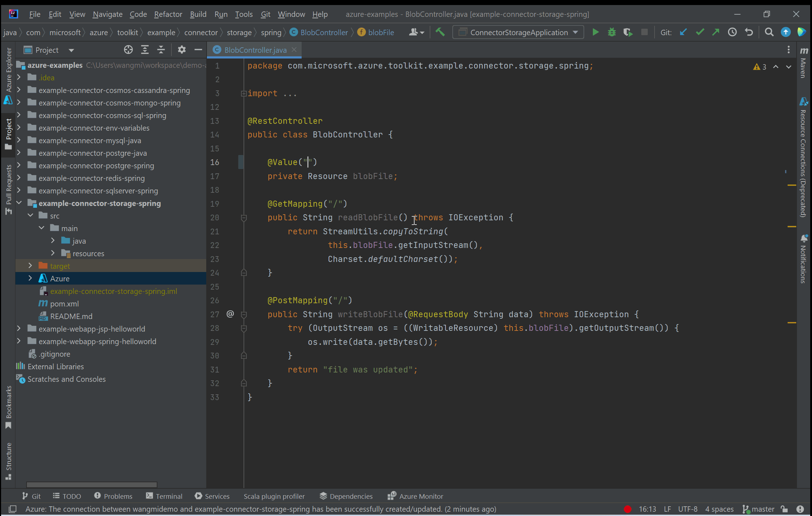This screenshot has height=516, width=812.
Task: Collapse all icon in Project panel
Action: click(161, 50)
